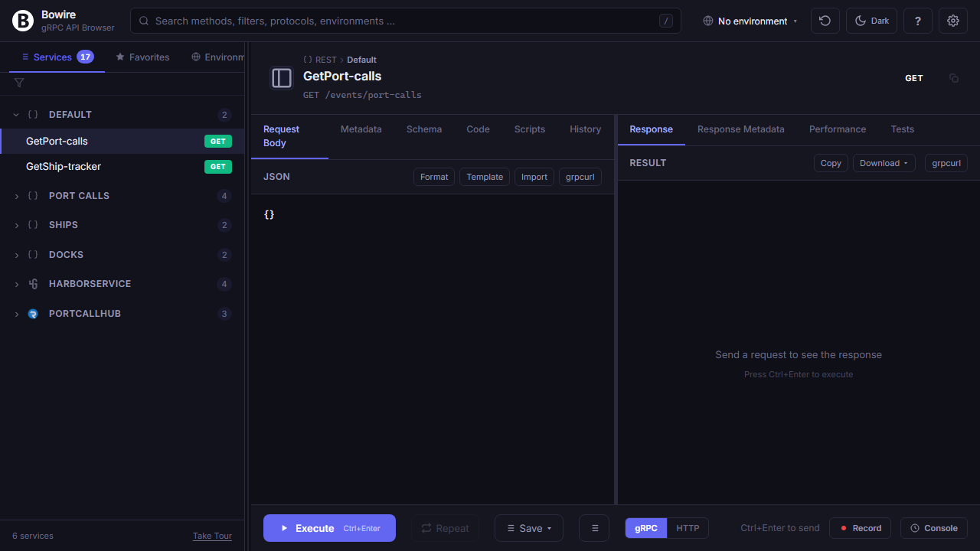Click the HARBORSERVICE gRPC icon
Screen dimensions: 980x551
point(33,284)
